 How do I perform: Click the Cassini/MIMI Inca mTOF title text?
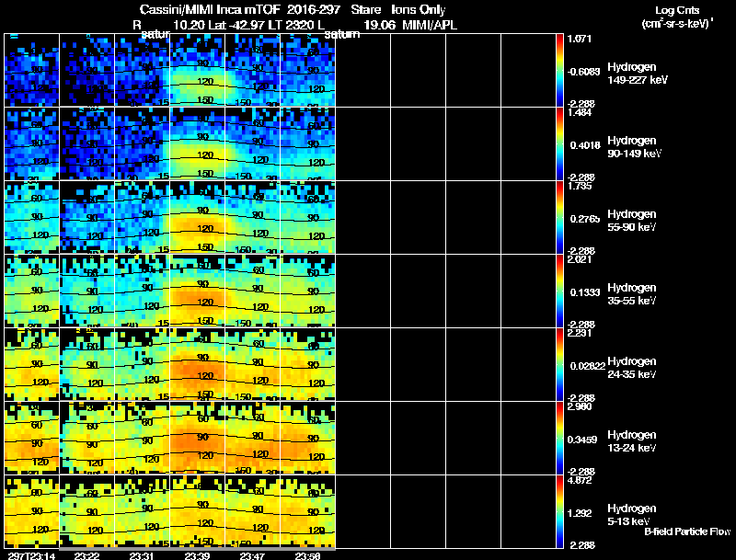pos(210,10)
